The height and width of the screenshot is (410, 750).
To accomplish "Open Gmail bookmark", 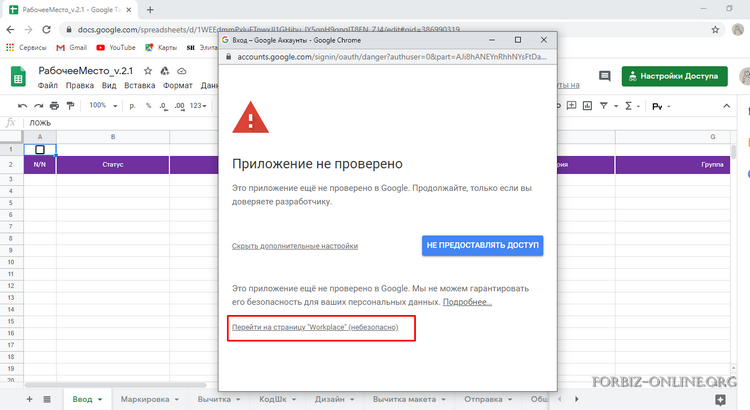I will pos(71,47).
